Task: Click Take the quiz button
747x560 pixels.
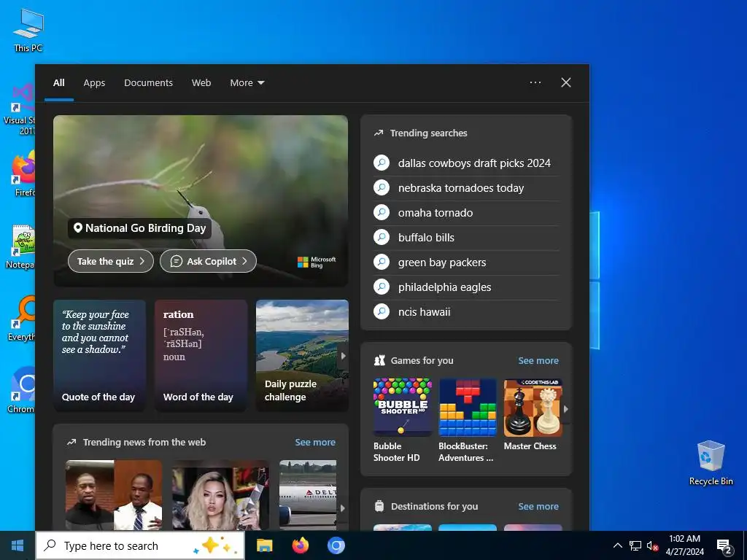Action: pyautogui.click(x=111, y=261)
